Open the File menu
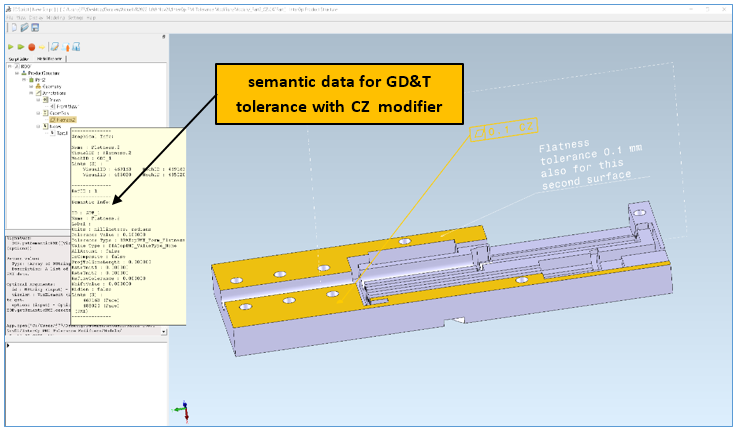Image resolution: width=735 pixels, height=428 pixels. pos(8,17)
